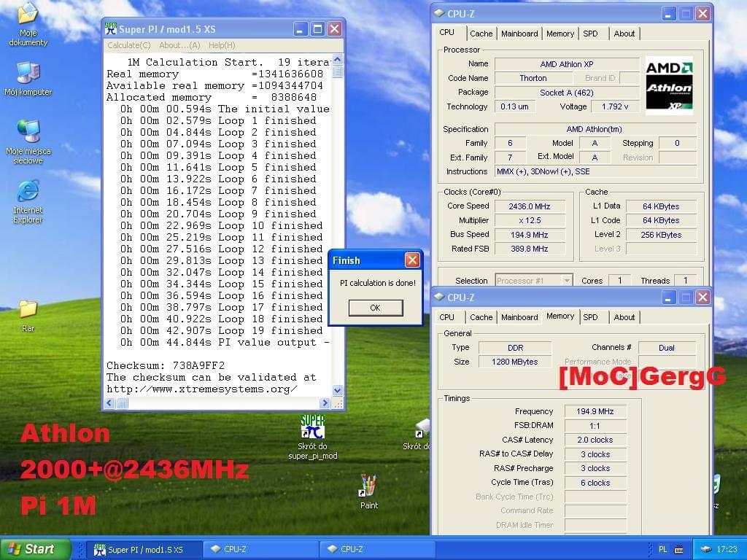Viewport: 747px width, 560px height.
Task: Click the Code Name field Thorton
Action: tap(533, 78)
